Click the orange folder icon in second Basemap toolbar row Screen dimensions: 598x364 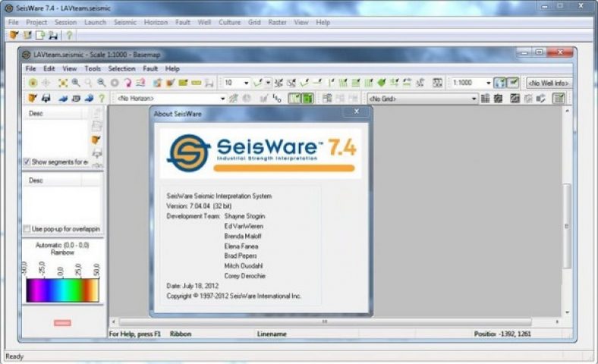pos(33,99)
